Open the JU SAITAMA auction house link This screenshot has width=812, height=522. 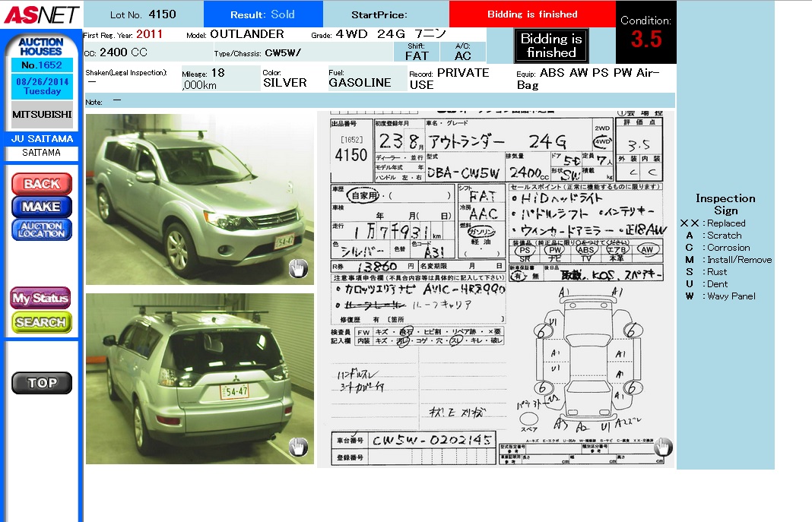point(42,139)
